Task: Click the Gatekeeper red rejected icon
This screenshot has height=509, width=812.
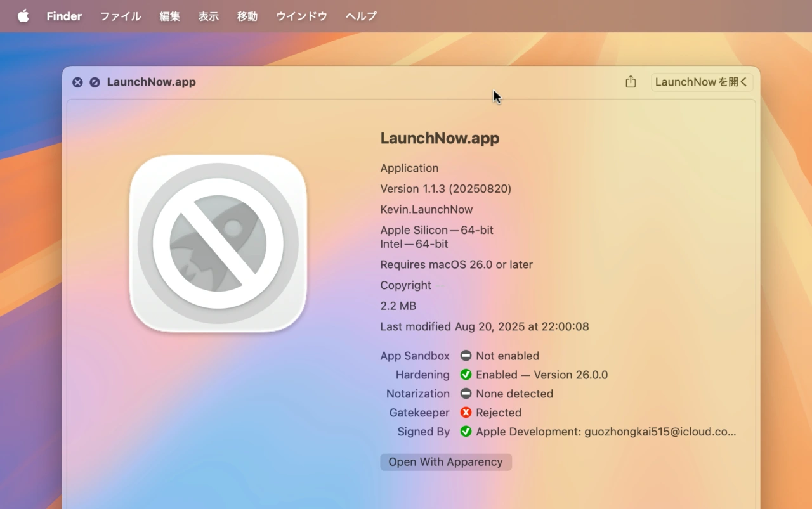Action: click(x=466, y=413)
